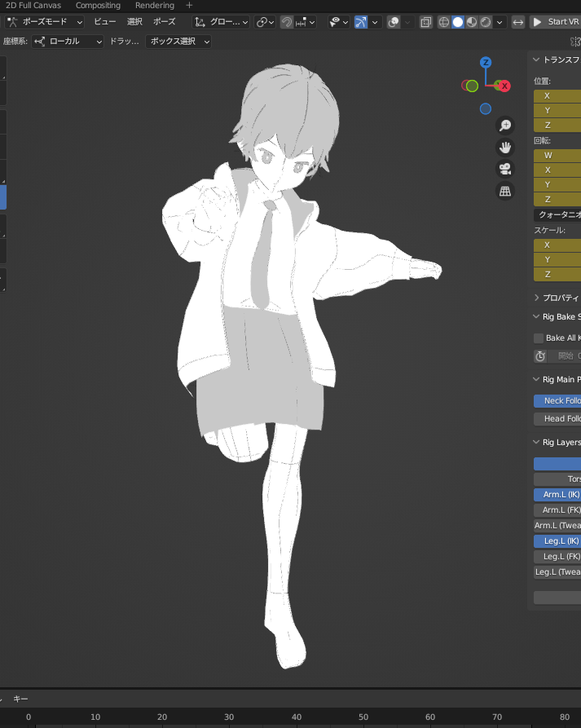Toggle the snap magnet icon

tap(287, 22)
